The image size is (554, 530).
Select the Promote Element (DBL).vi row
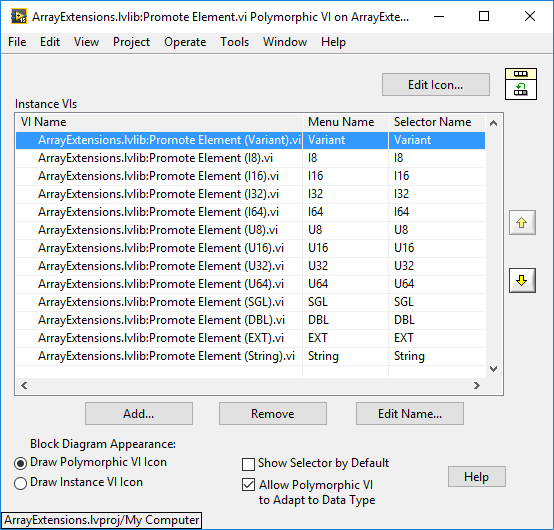pos(250,320)
